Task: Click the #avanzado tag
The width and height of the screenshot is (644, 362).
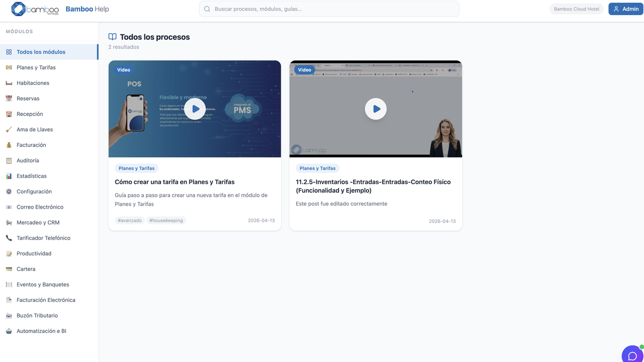Action: (x=129, y=220)
